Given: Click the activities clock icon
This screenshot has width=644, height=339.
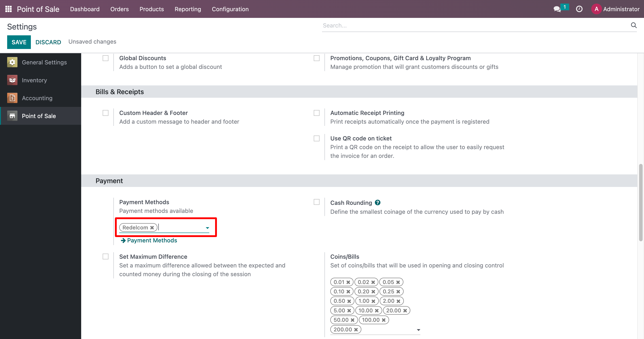Looking at the screenshot, I should tap(579, 9).
